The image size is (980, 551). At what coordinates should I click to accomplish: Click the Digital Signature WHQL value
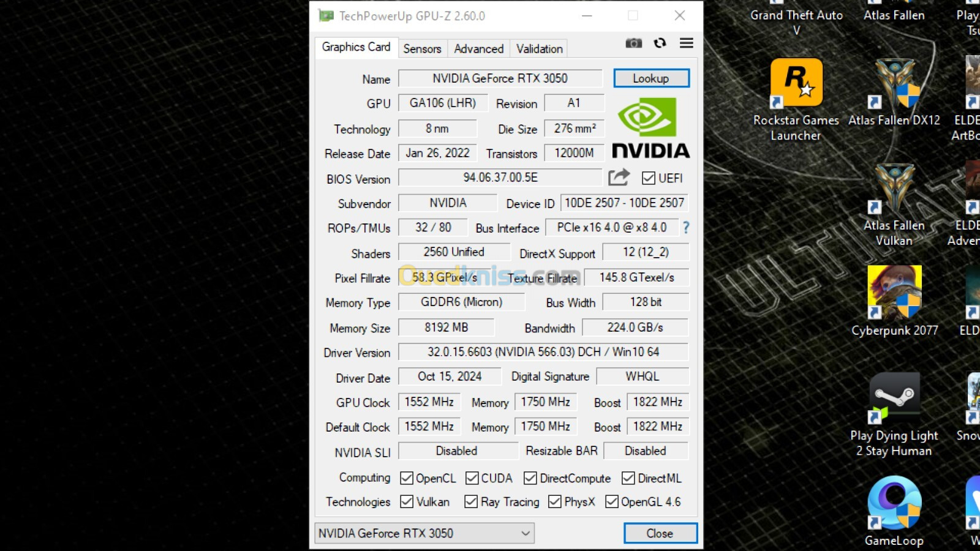pyautogui.click(x=643, y=377)
